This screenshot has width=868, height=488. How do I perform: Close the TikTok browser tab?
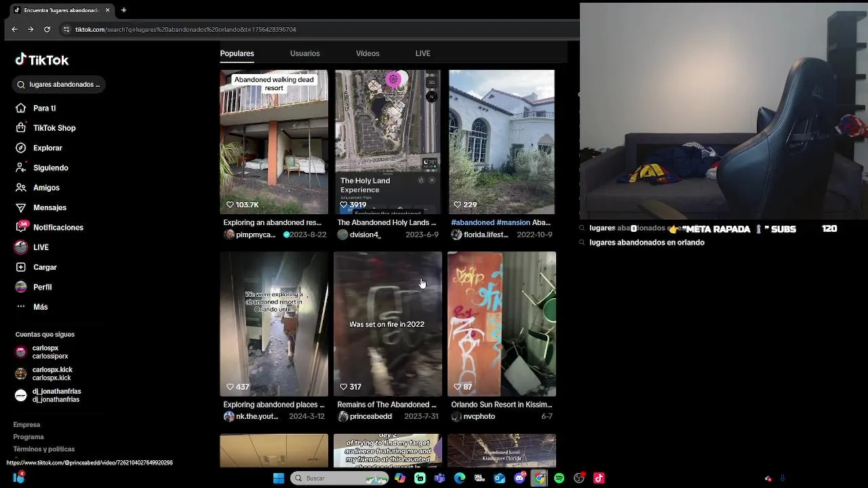tap(107, 10)
